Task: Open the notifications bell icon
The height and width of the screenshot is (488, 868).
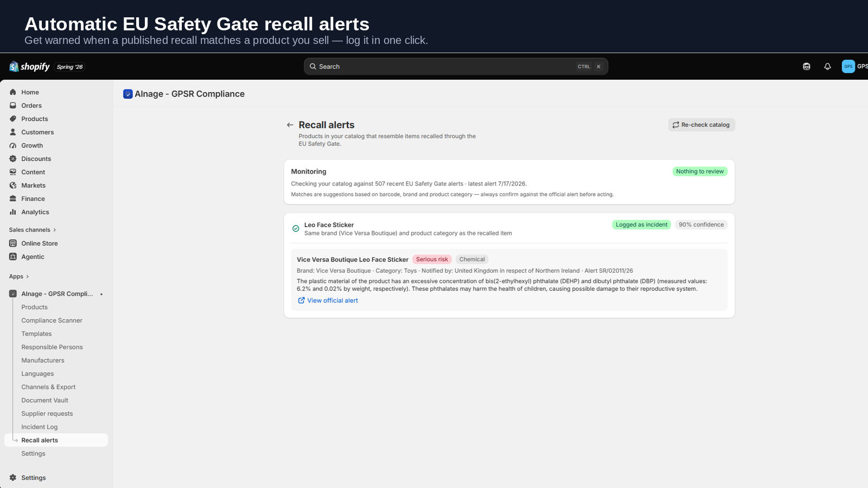Action: [827, 67]
